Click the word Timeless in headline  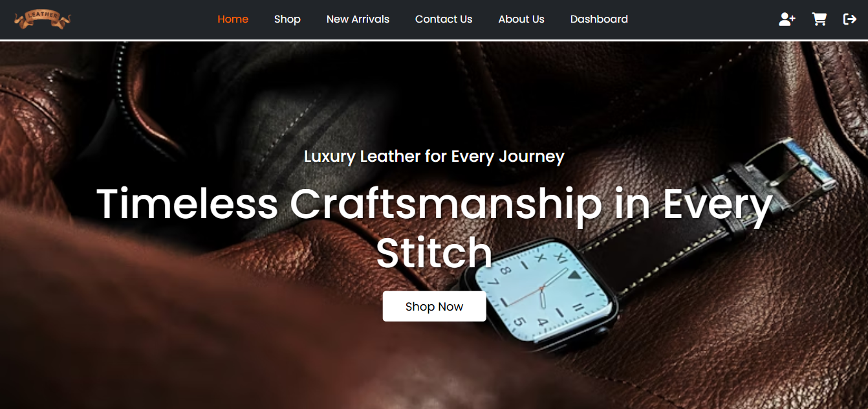click(x=188, y=204)
